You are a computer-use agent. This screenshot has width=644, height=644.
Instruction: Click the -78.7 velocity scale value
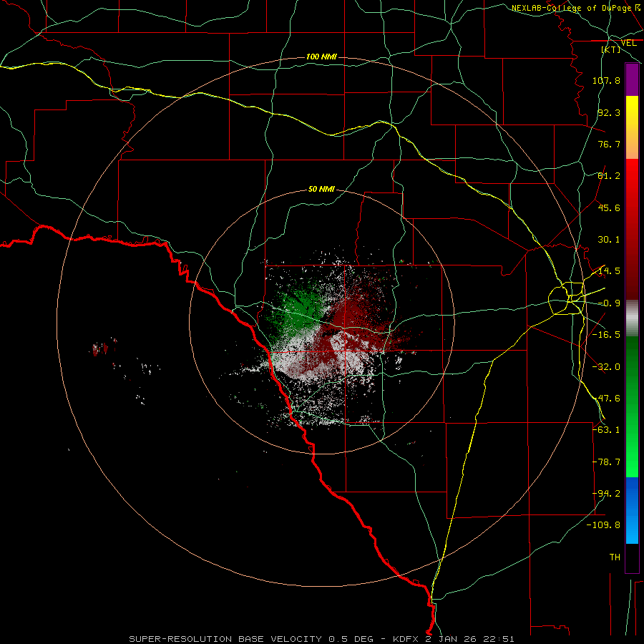[606, 462]
